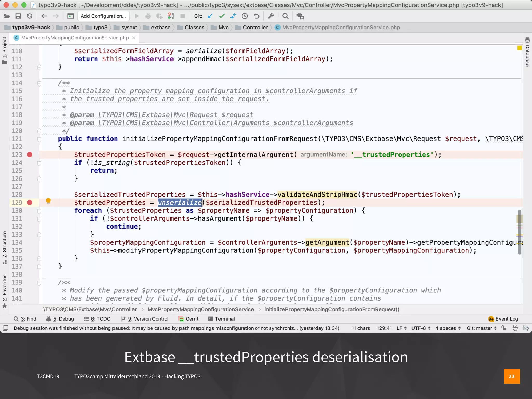Toggle breakpoint on line 123

tap(30, 155)
